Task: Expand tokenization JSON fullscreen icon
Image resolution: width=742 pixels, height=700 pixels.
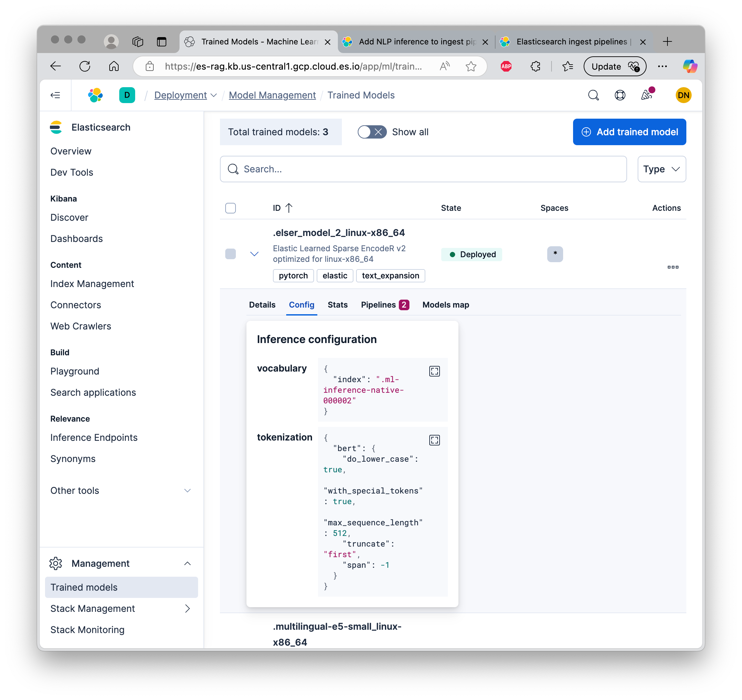Action: pyautogui.click(x=434, y=440)
